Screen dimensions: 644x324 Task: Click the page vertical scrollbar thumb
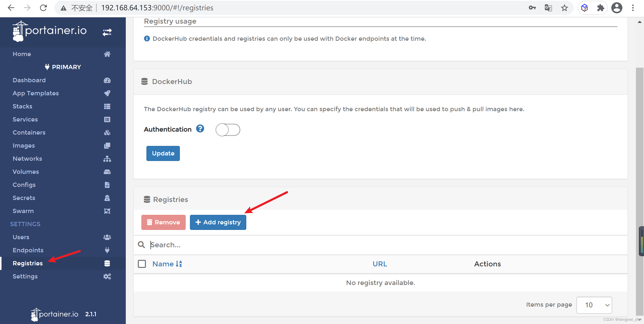tap(639, 151)
